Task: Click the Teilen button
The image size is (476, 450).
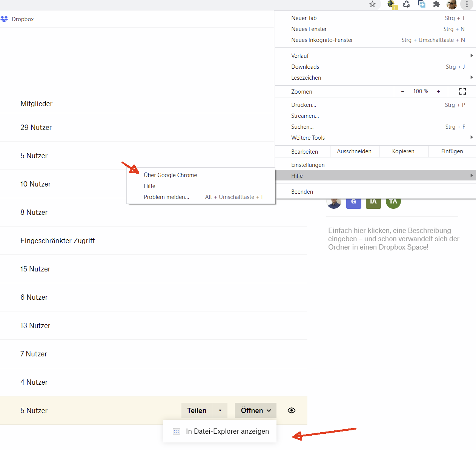Action: click(197, 410)
